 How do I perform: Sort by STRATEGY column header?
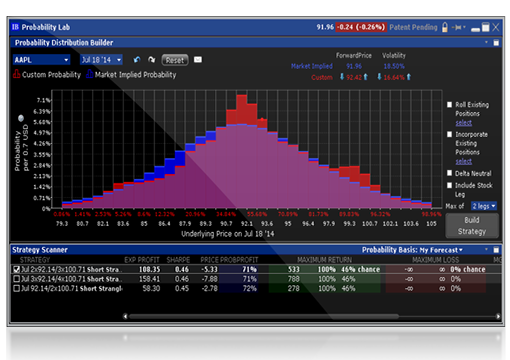point(35,260)
